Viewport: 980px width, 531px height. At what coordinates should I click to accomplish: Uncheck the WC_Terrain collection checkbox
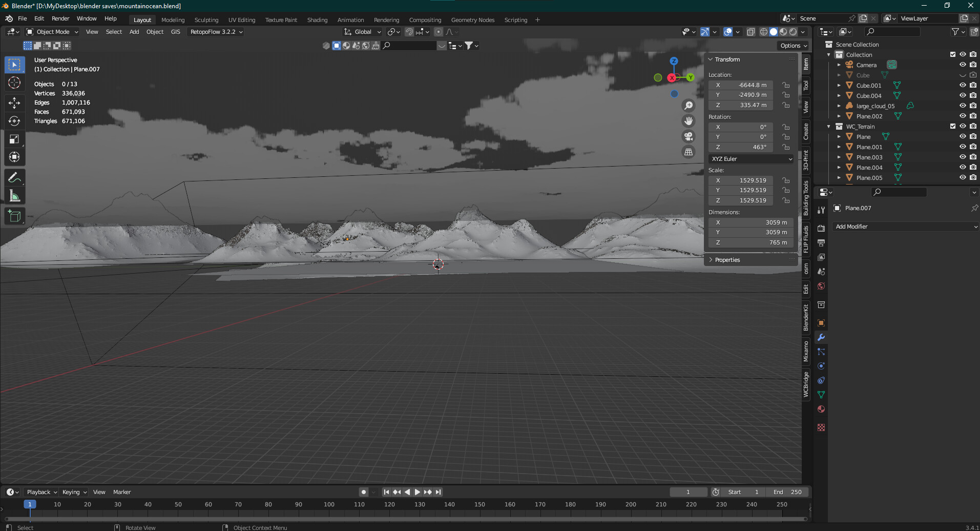click(952, 126)
